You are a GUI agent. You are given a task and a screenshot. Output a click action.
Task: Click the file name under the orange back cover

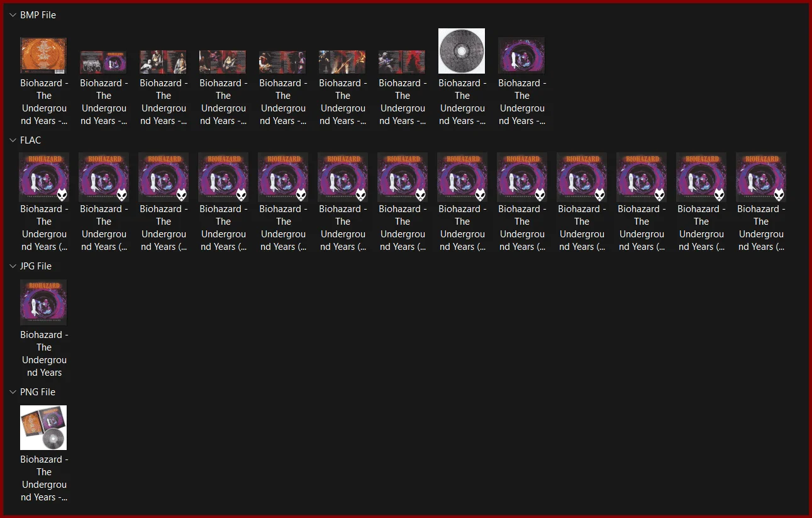point(44,102)
